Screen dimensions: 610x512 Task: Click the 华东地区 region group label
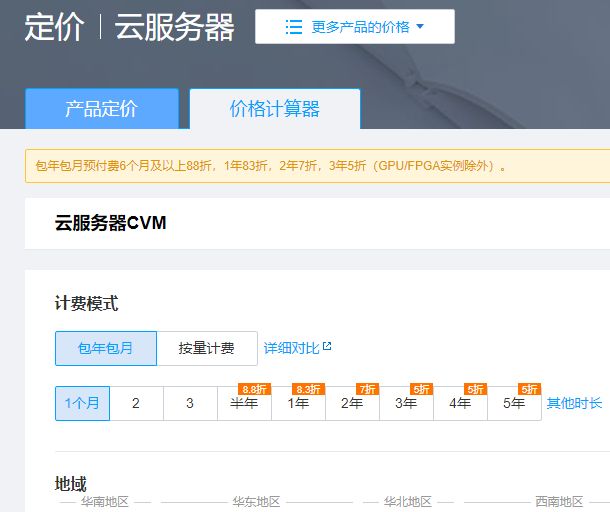point(256,502)
